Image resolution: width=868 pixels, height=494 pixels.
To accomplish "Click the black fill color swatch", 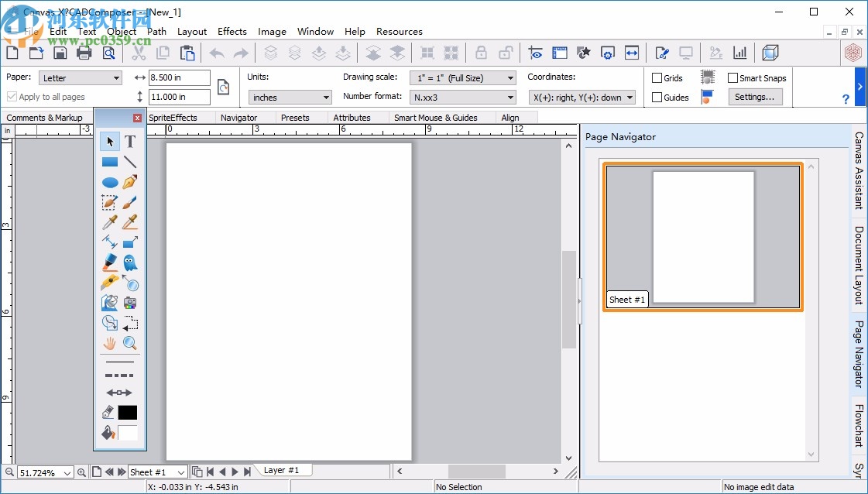I will (x=128, y=413).
